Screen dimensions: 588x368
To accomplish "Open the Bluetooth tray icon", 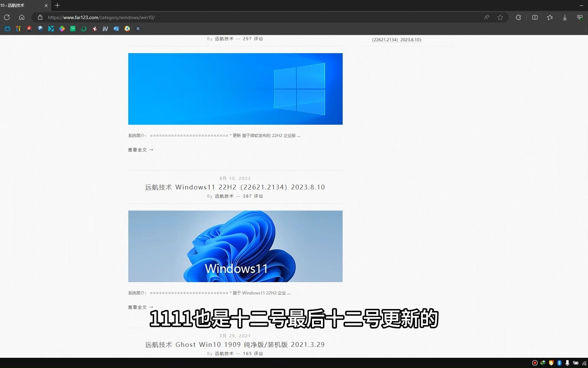I will tap(559, 363).
